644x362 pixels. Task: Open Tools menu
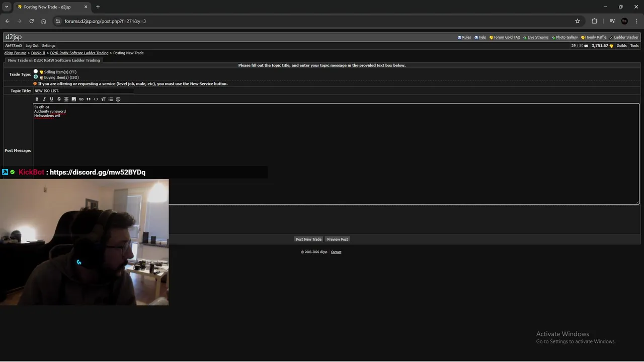634,46
